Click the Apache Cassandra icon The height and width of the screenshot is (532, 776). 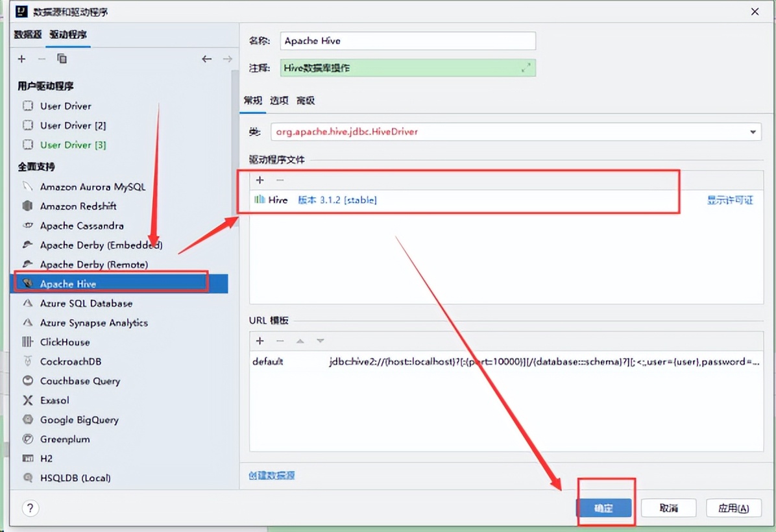pos(28,225)
